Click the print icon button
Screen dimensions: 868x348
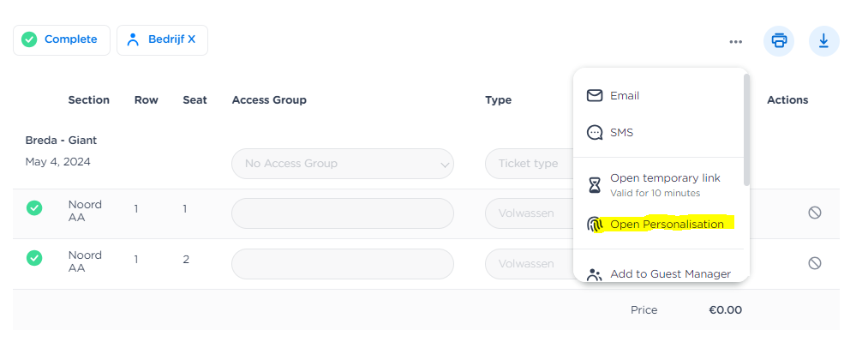(x=779, y=40)
